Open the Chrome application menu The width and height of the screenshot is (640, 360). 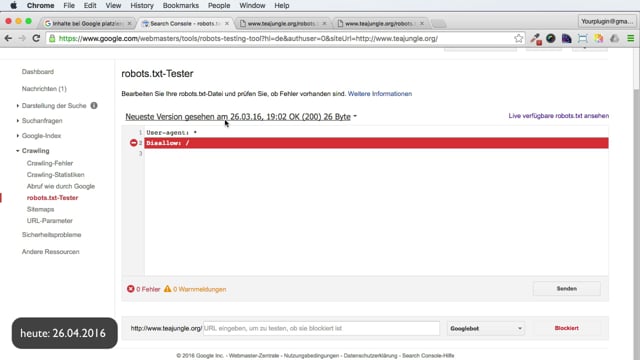pyautogui.click(x=40, y=5)
